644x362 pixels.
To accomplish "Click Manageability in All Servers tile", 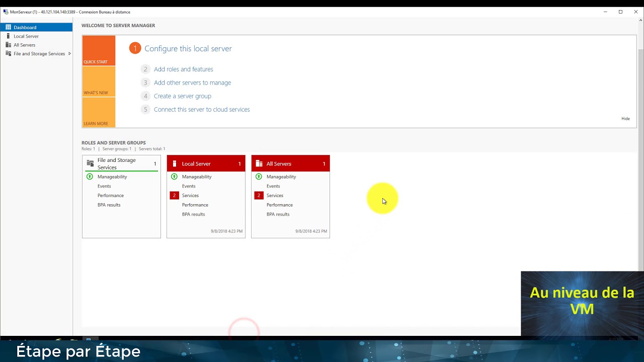I will tap(281, 176).
